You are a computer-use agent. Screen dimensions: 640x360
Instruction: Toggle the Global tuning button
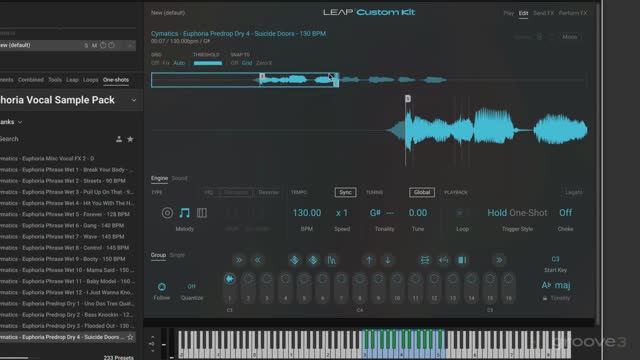[x=422, y=192]
